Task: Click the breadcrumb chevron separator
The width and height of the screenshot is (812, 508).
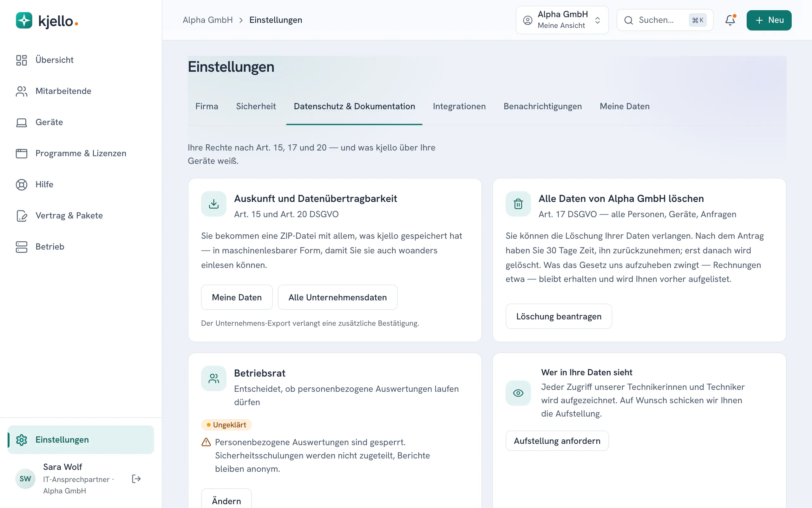Action: click(241, 20)
